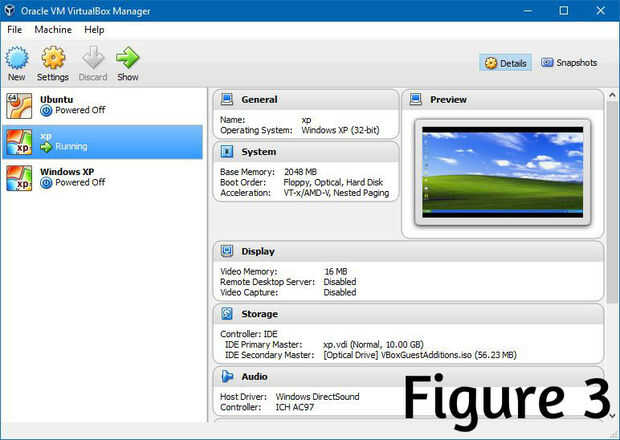Click the 'ICH AC97' controller value
Screen dimensions: 620x440
(x=295, y=407)
